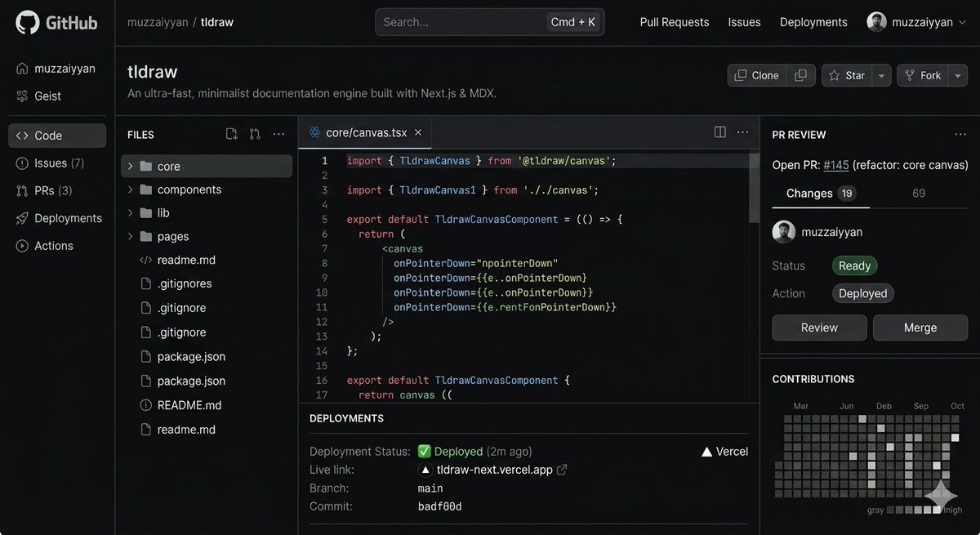Switch to the 69 tab in PR Review
The height and width of the screenshot is (535, 980).
click(x=919, y=194)
